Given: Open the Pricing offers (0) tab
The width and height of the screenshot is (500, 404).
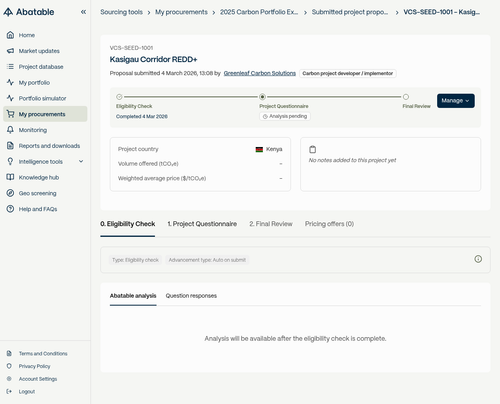Looking at the screenshot, I should click(329, 224).
